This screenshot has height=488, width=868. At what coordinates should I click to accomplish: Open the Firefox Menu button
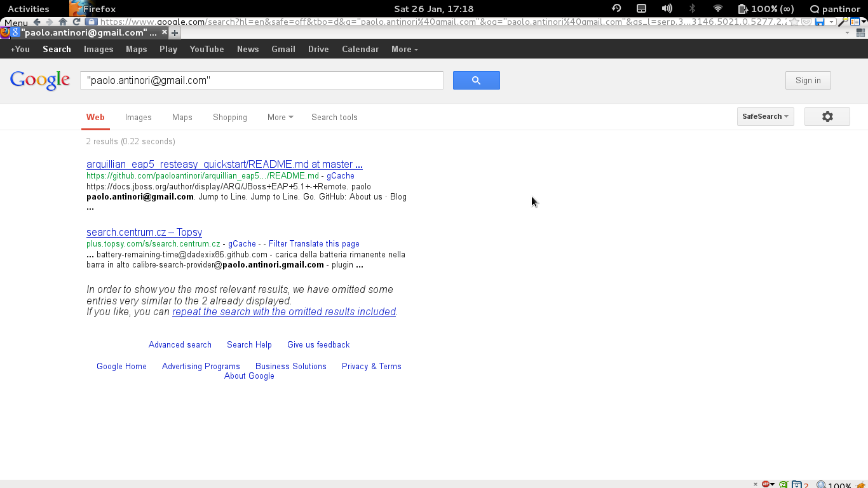click(16, 23)
